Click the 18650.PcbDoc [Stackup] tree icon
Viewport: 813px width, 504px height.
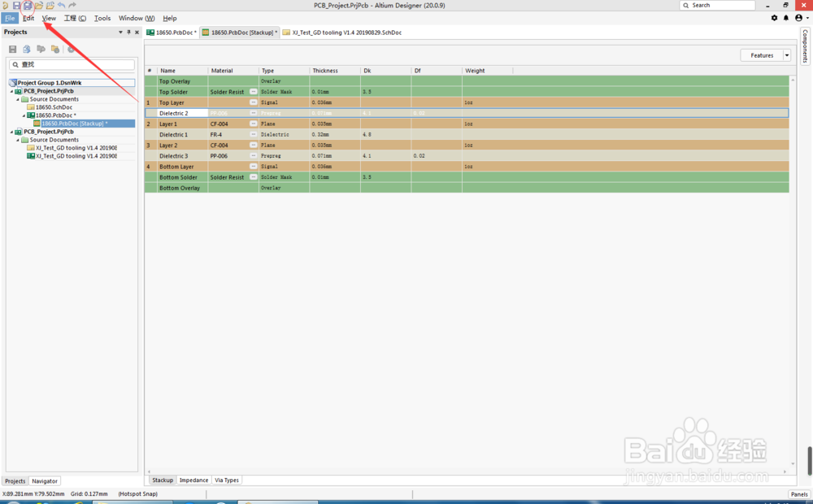click(x=37, y=124)
